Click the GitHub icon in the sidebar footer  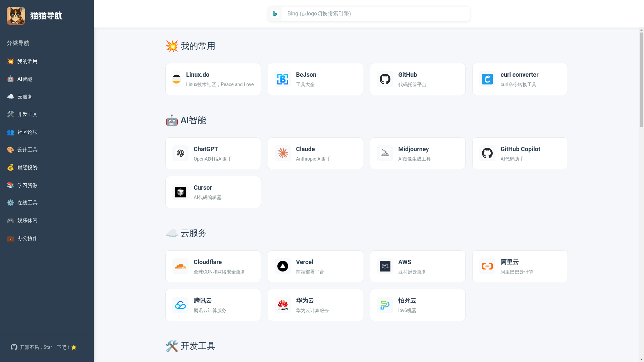click(14, 347)
